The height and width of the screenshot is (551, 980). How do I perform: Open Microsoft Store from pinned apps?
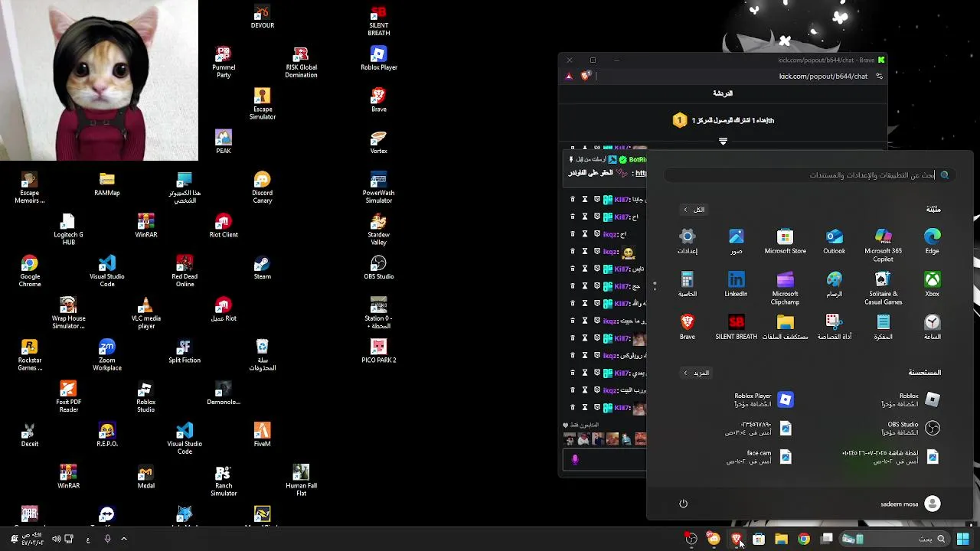(x=785, y=242)
